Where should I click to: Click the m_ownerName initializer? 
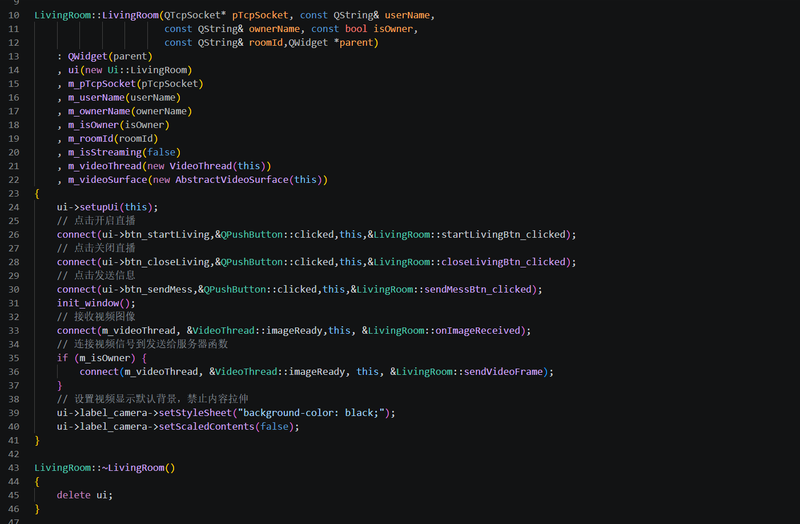[99, 111]
